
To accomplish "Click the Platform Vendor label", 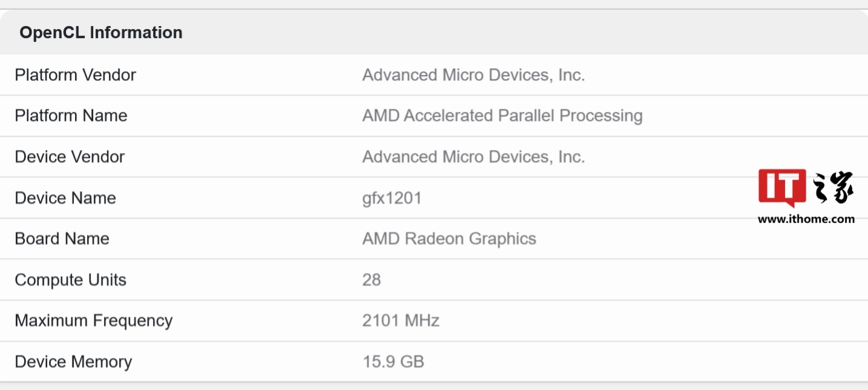I will [x=76, y=75].
